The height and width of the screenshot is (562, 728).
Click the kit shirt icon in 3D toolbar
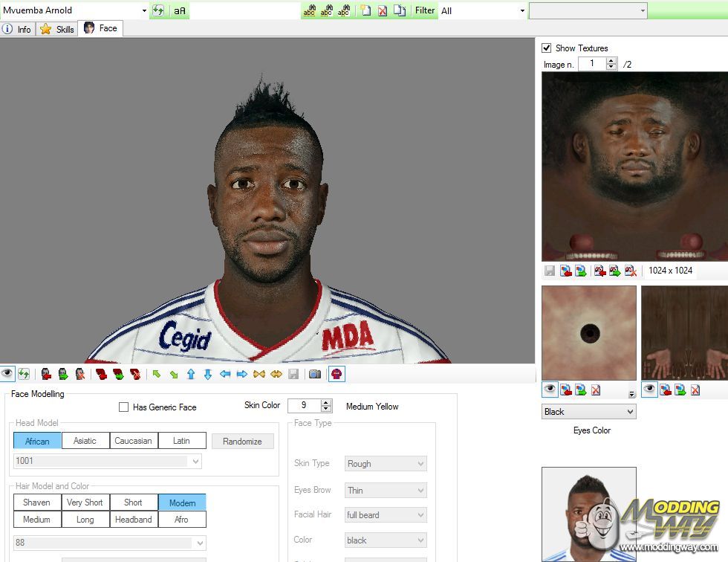coord(336,374)
